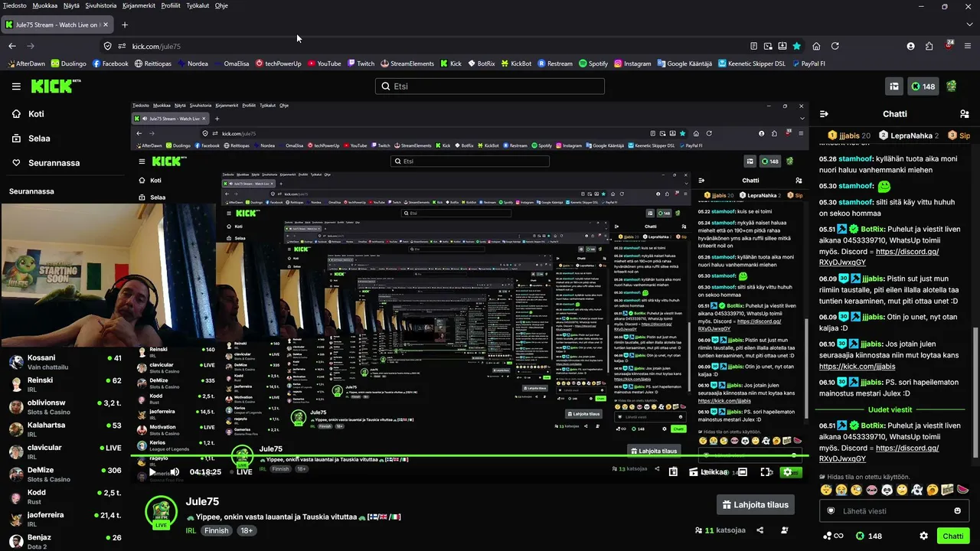Open Kossani channel in followed list
The height and width of the screenshot is (551, 980).
pos(65,362)
